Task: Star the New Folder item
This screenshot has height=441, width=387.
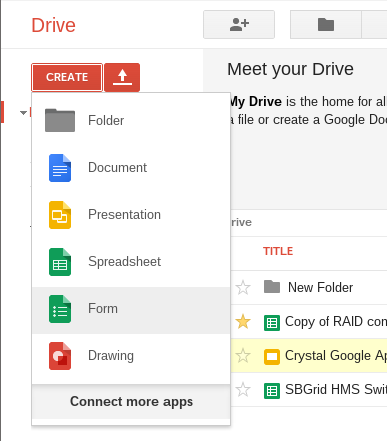Action: (x=243, y=288)
